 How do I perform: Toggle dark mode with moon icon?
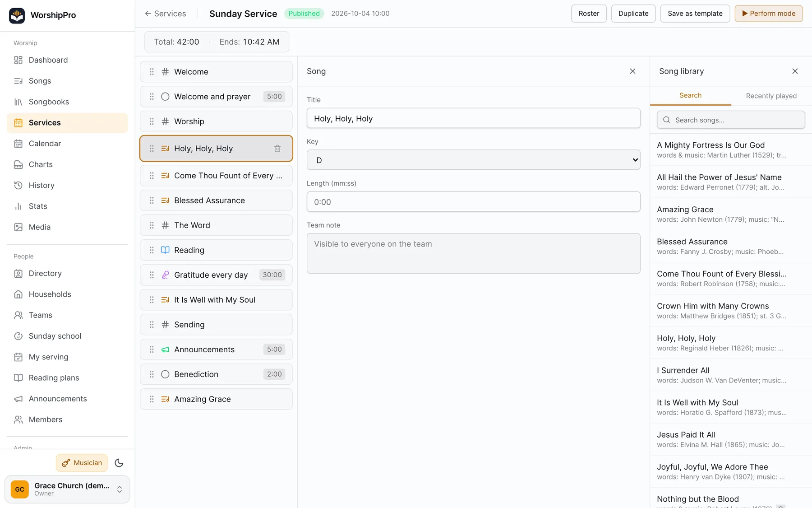pos(119,463)
